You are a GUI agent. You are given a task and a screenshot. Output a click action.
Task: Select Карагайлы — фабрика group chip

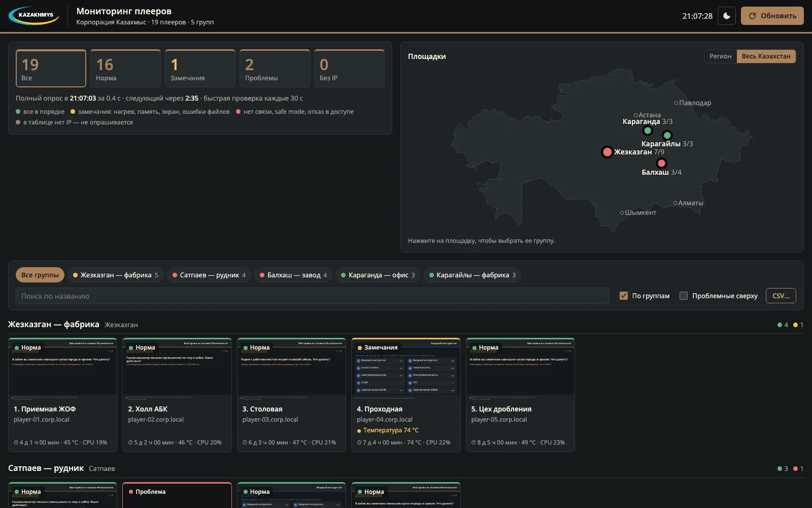tap(472, 275)
